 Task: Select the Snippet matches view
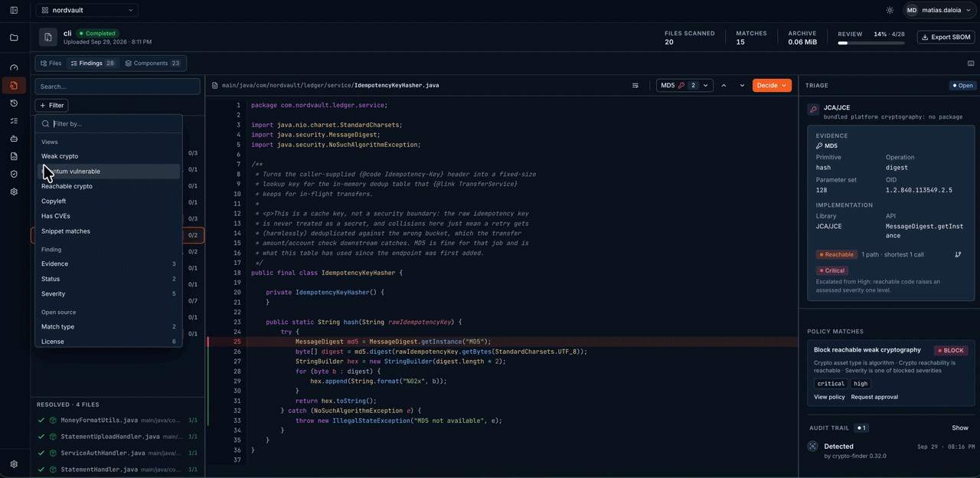pyautogui.click(x=109, y=231)
